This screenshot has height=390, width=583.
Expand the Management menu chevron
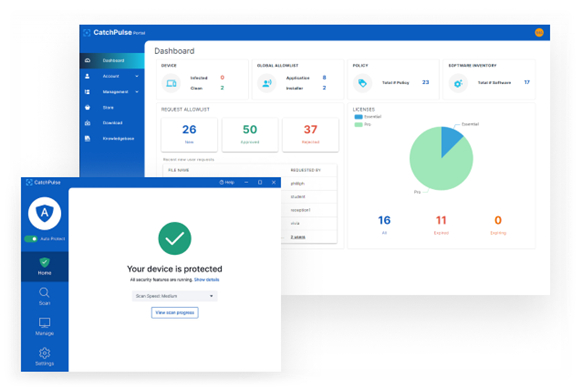[137, 92]
